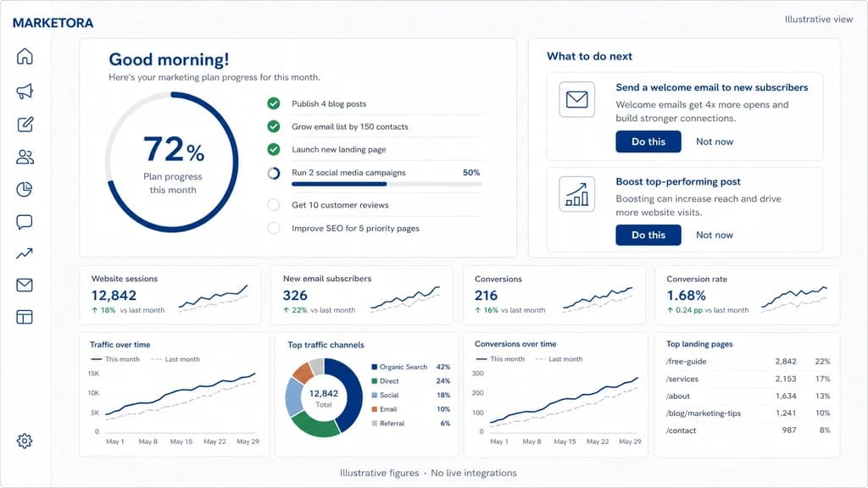Open the /contact landing page row
Image resolution: width=868 pixels, height=488 pixels.
(x=748, y=430)
